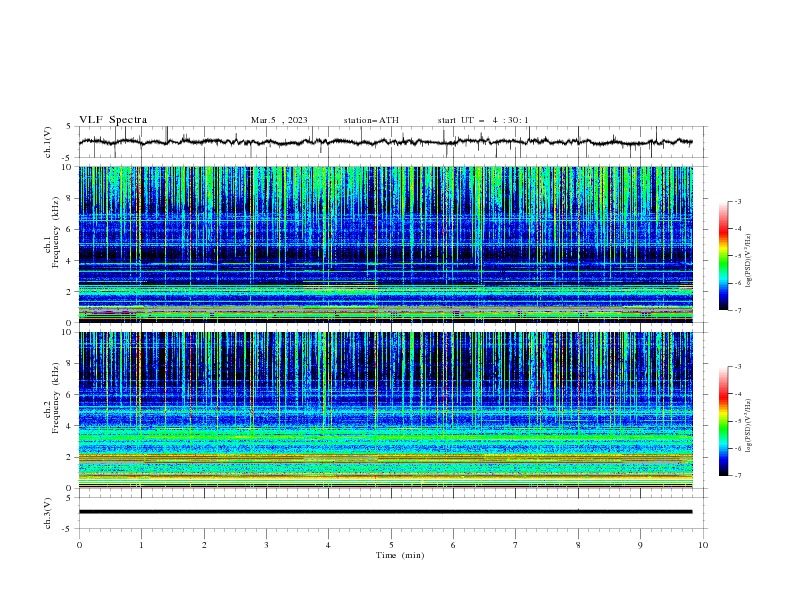The height and width of the screenshot is (612, 792).
Task: Click the upper color bar "log(PSD)(V²/Hz)" label
Action: [749, 261]
